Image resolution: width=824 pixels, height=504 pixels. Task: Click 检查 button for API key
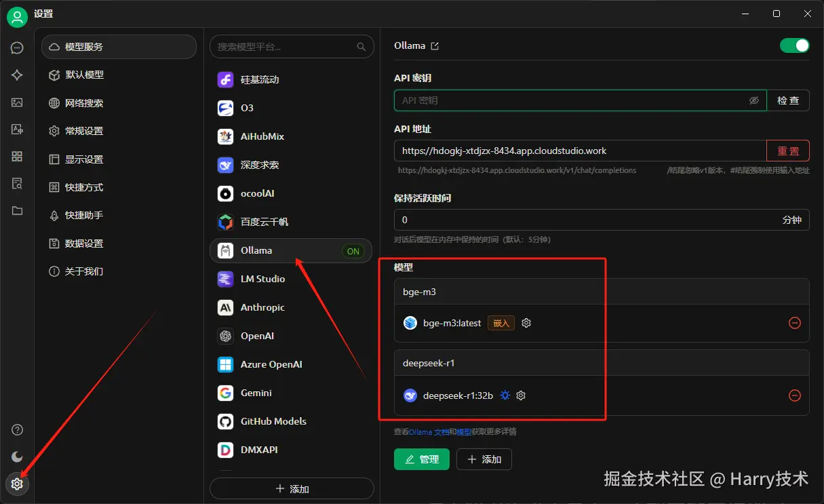click(788, 100)
